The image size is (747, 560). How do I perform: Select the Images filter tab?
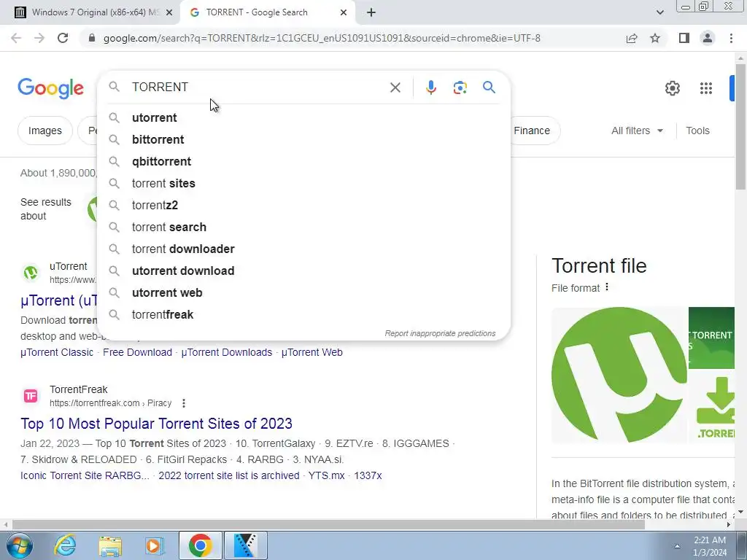pyautogui.click(x=45, y=131)
